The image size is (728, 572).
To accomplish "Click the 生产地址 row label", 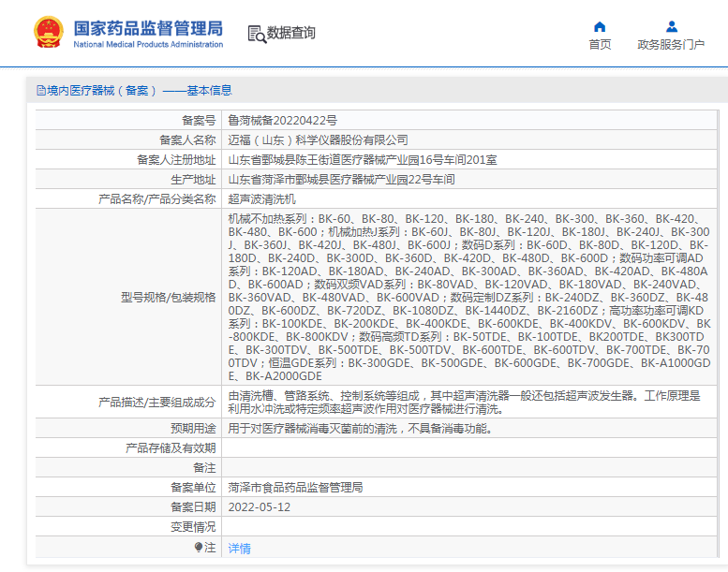I will click(x=193, y=180).
